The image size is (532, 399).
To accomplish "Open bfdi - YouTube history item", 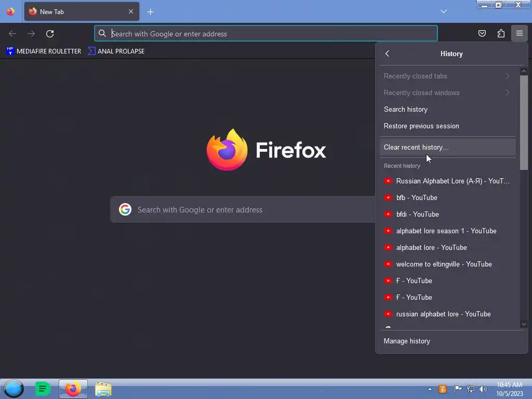I will click(447, 214).
